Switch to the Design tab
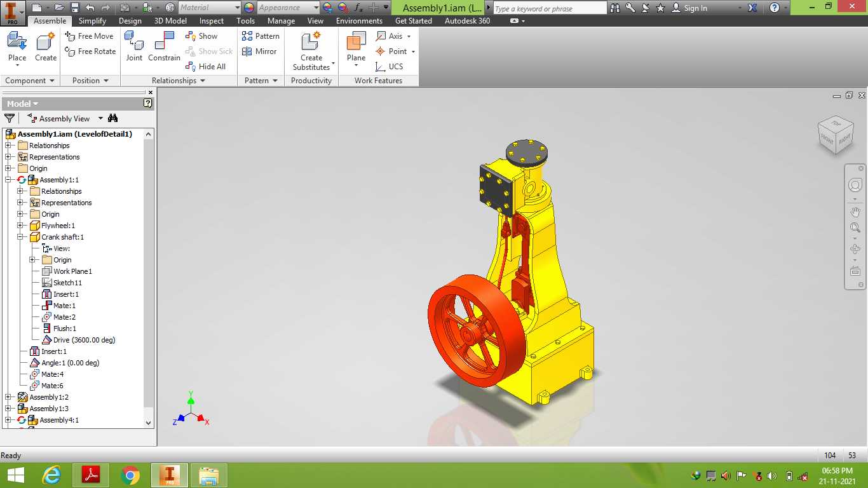Screen dimensions: 868x488 pyautogui.click(x=130, y=21)
